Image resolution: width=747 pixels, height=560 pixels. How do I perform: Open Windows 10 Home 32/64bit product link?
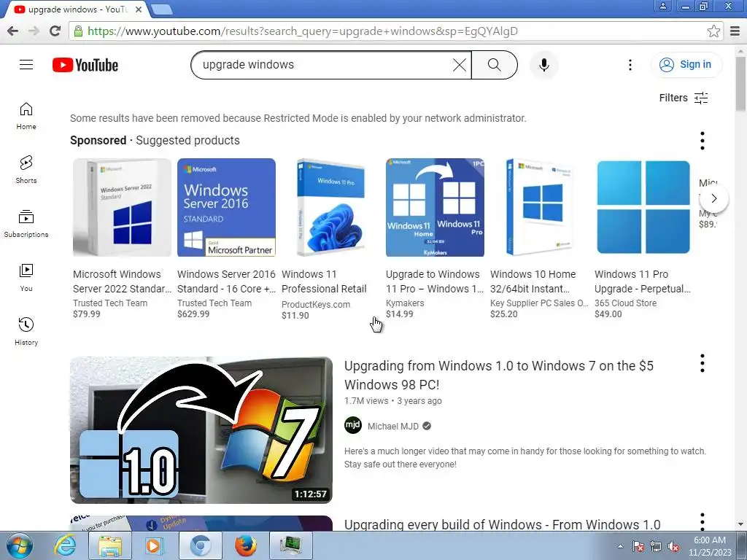[x=533, y=281]
